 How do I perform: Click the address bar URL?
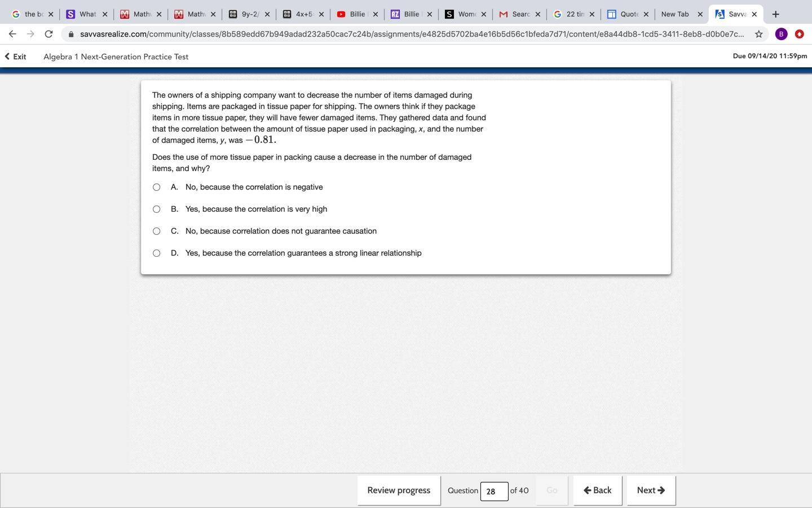412,34
